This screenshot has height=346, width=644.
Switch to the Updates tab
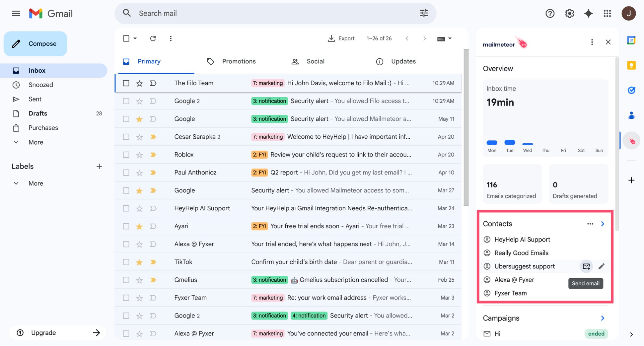(403, 62)
